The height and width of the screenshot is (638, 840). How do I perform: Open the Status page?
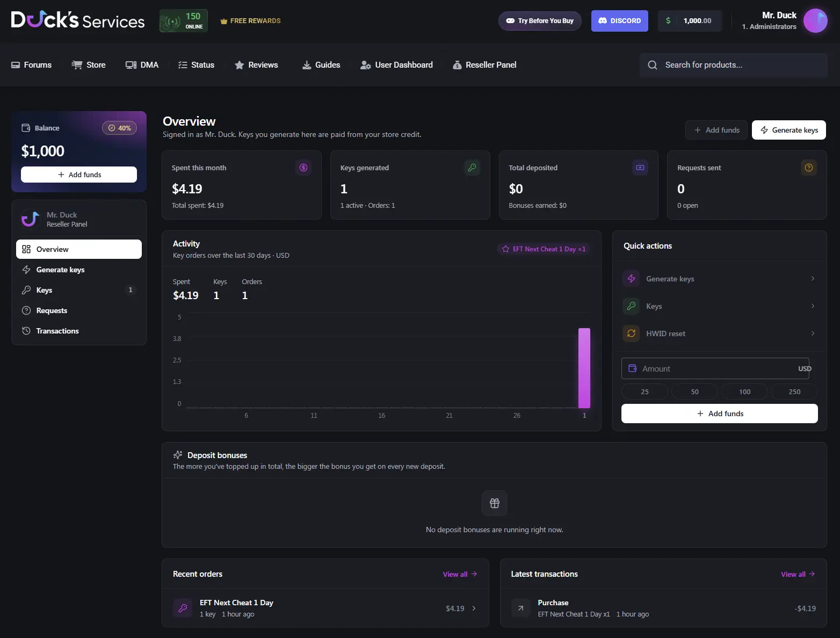pos(196,65)
